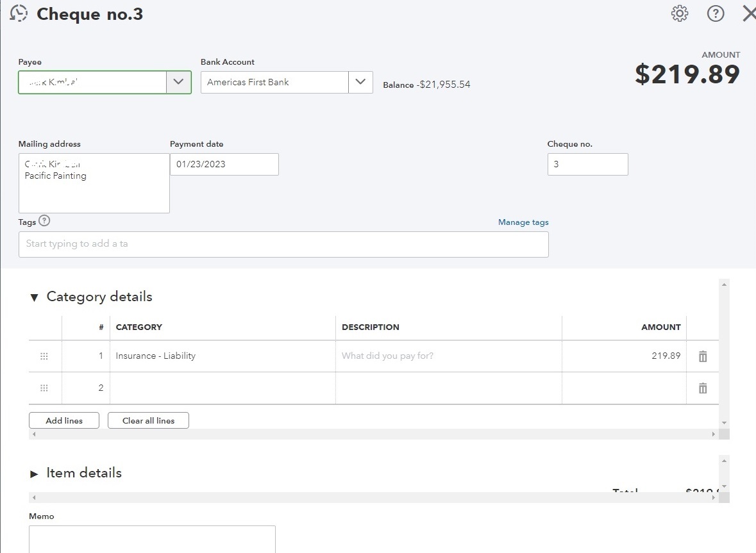The width and height of the screenshot is (756, 553).
Task: Click the Tags help info icon
Action: pyautogui.click(x=44, y=221)
